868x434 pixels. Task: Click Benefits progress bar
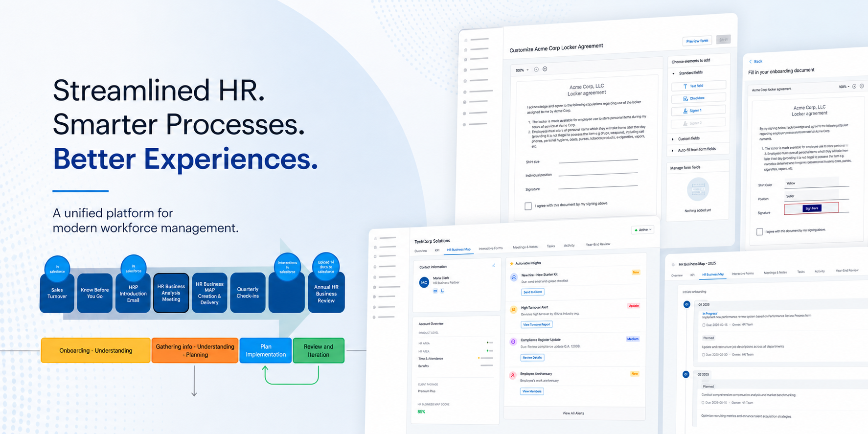486,365
